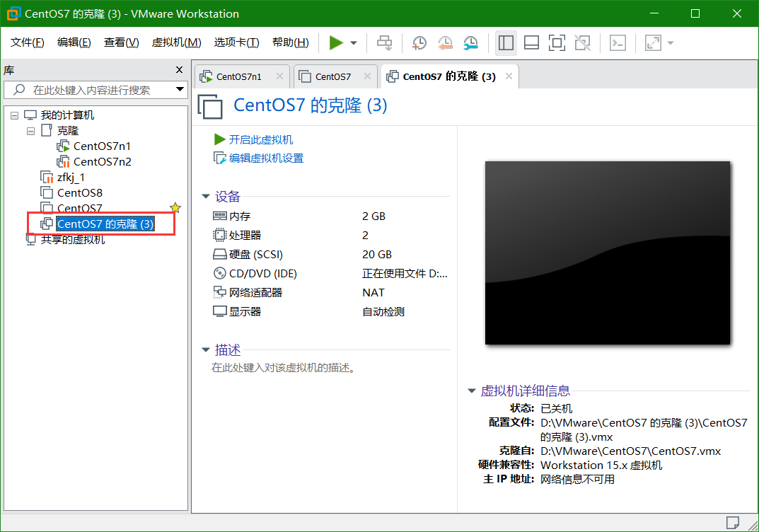Collapse the 虚拟机详细信息 section
The image size is (759, 532).
(472, 391)
